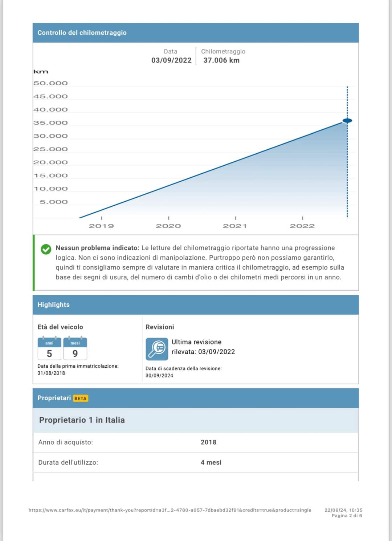The height and width of the screenshot is (541, 392).
Task: Click the green checkmark status icon
Action: (x=46, y=249)
